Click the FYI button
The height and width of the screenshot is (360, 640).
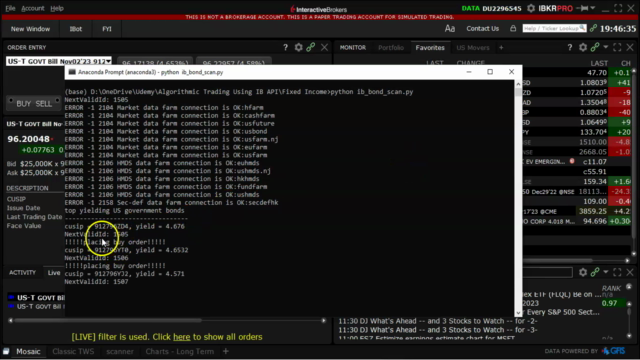coord(107,29)
